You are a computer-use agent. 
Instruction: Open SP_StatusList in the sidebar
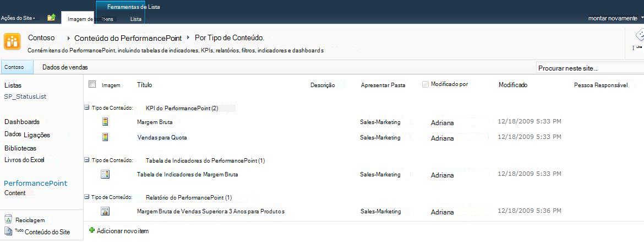pos(25,96)
